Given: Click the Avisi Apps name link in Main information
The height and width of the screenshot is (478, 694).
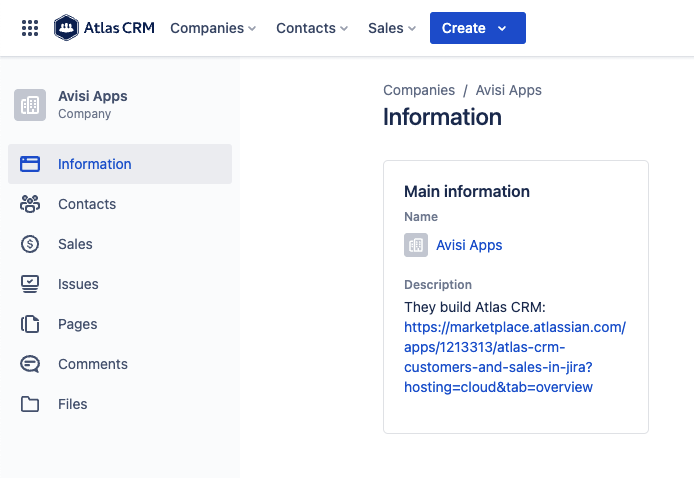Looking at the screenshot, I should [x=469, y=245].
